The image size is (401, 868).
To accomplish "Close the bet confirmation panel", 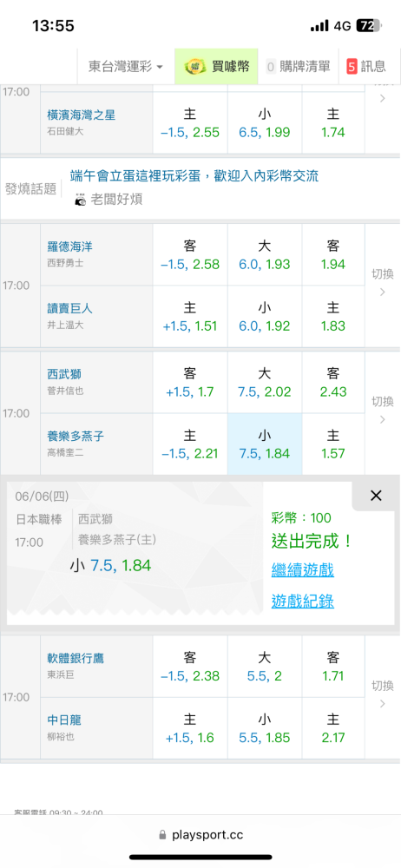I will [x=376, y=496].
